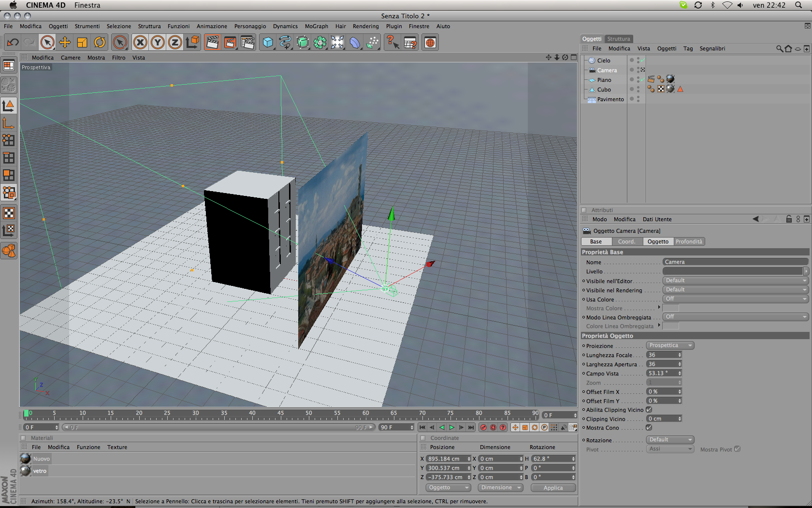Screen dimensions: 812x508
Task: Switch to the Profondità tab
Action: tap(689, 241)
